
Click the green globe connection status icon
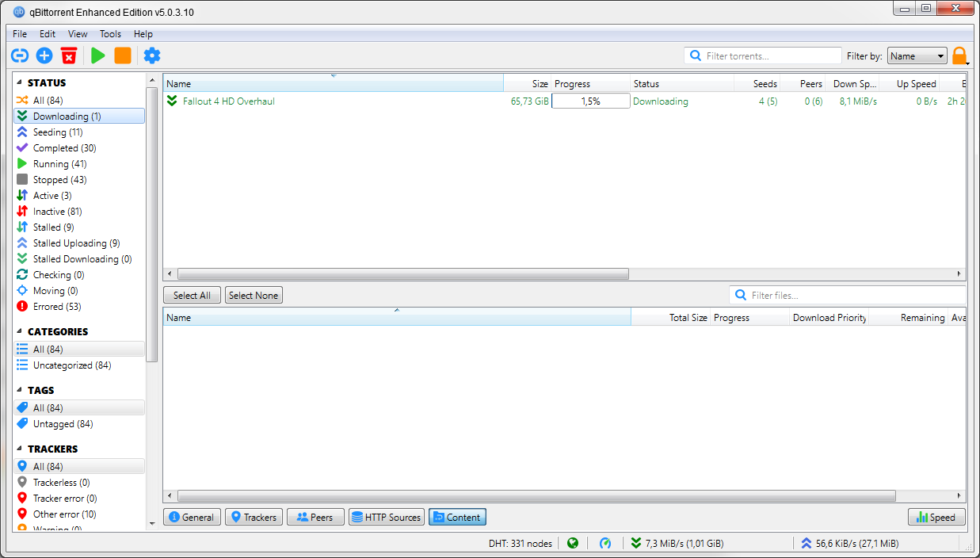(x=573, y=543)
